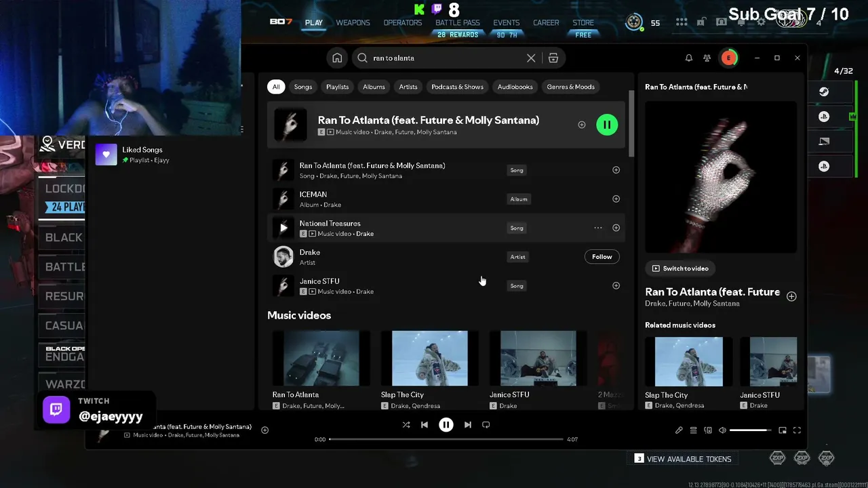Add Ran To Atlanta song row to Liked Songs
This screenshot has width=868, height=488.
click(616, 170)
